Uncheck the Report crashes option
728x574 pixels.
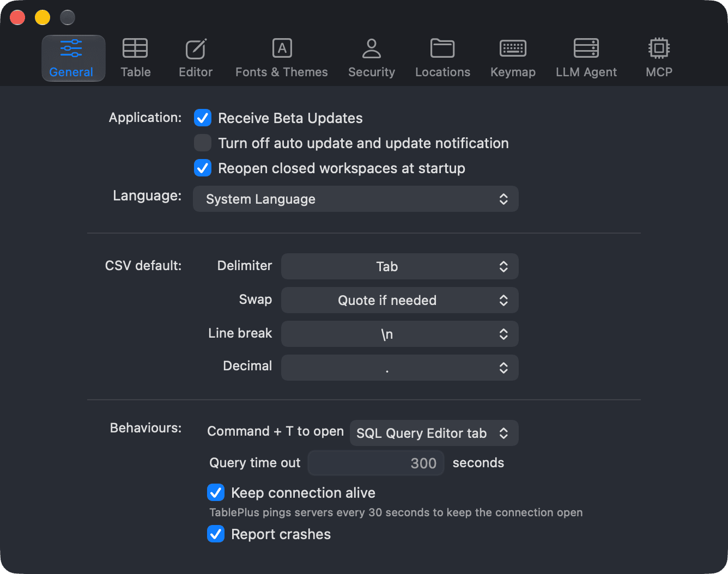point(216,534)
